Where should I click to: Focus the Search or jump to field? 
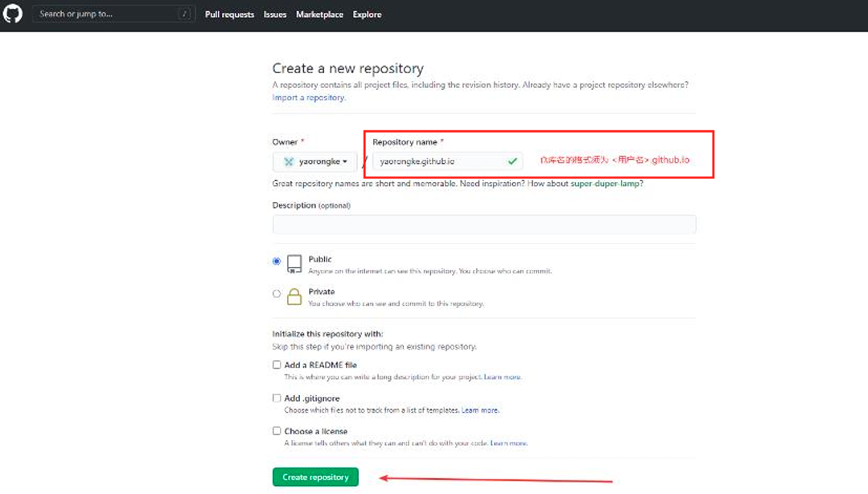pos(114,14)
